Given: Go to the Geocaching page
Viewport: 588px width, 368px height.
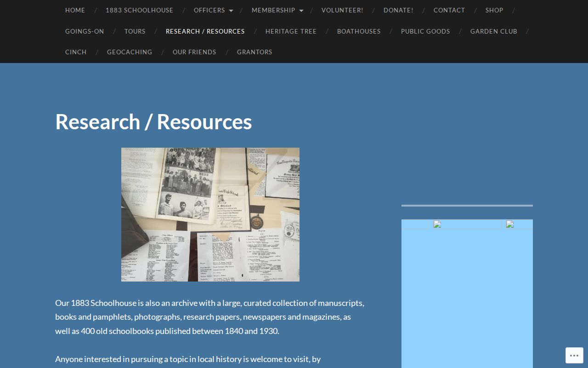Looking at the screenshot, I should click(x=130, y=52).
